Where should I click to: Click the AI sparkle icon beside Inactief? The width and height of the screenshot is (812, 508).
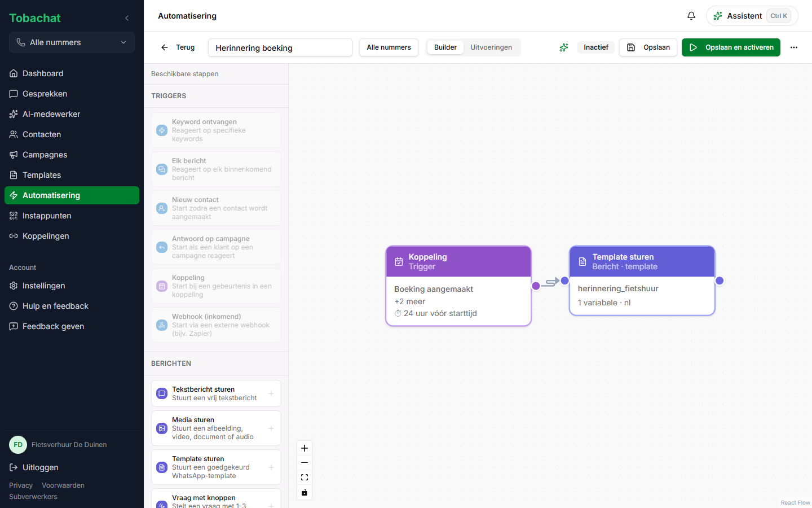click(564, 47)
